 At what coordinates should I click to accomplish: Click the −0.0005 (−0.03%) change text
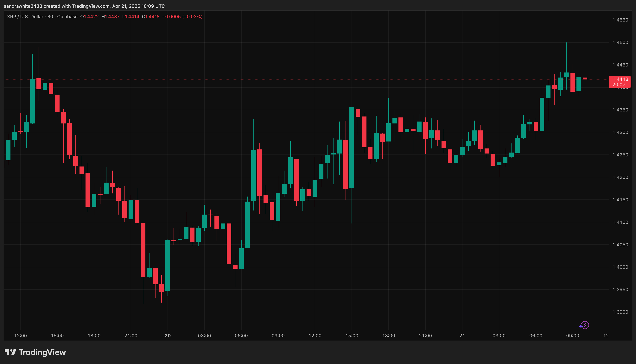[x=182, y=17]
